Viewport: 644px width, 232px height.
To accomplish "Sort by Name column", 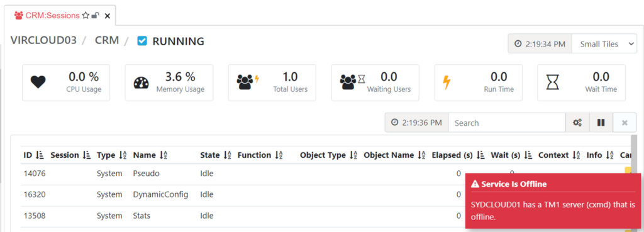I will tap(150, 155).
